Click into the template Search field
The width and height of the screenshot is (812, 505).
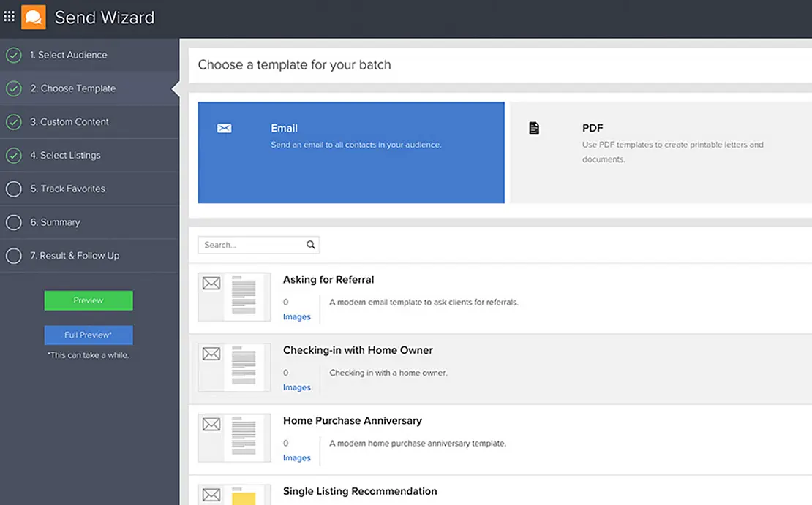(x=252, y=245)
